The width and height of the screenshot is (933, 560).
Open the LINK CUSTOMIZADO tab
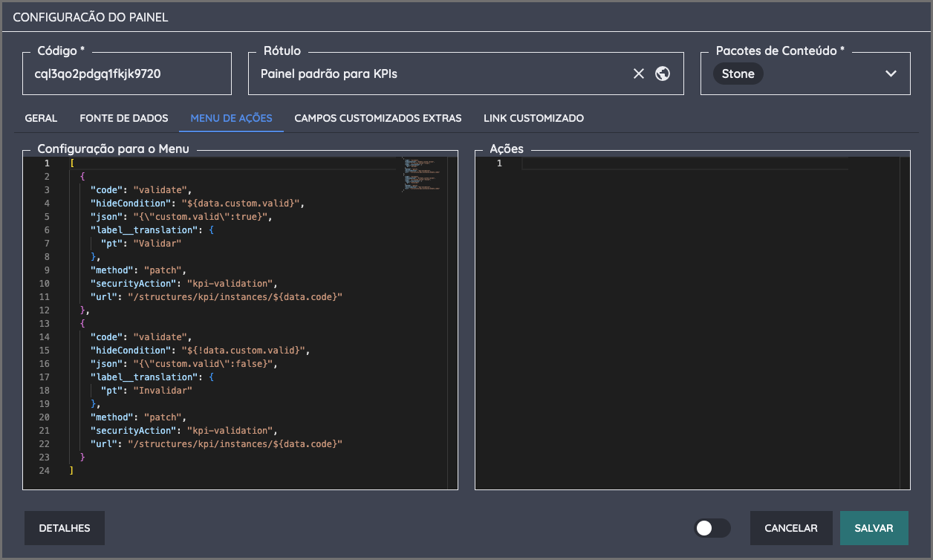[x=533, y=118]
